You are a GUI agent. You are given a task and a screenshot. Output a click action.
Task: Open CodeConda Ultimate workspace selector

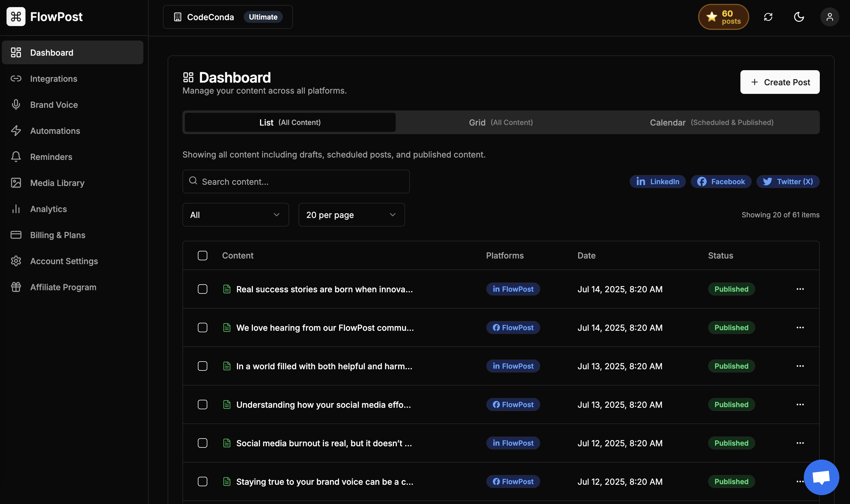227,17
